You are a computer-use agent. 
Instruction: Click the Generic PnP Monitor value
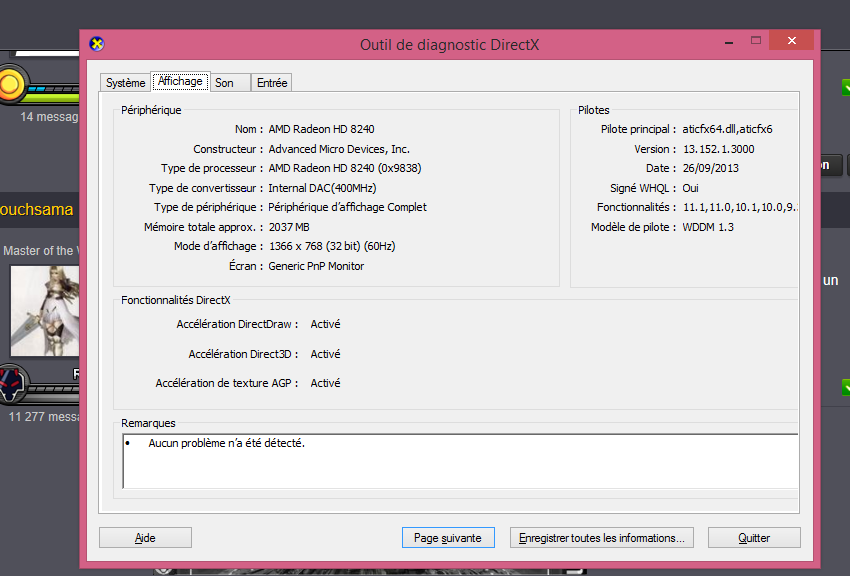tap(316, 266)
